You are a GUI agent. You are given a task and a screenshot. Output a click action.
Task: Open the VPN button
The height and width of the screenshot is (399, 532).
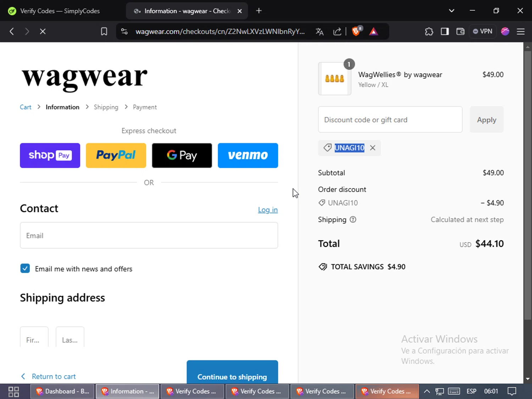point(483,31)
